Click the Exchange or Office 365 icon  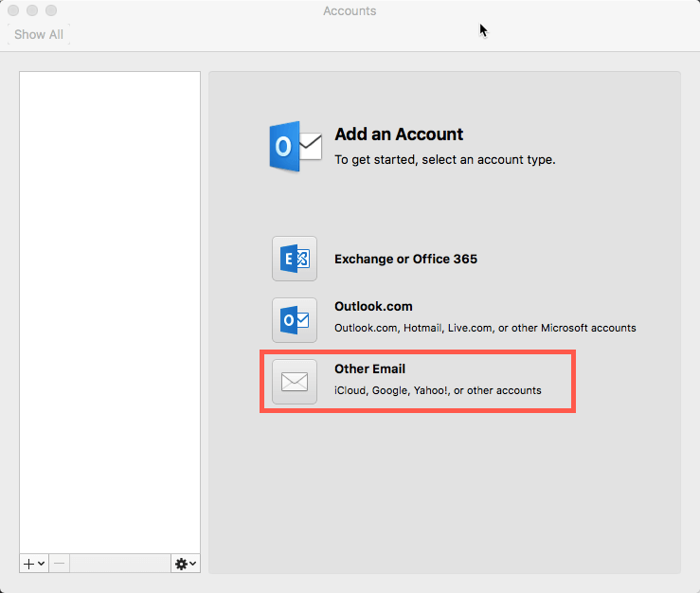tap(295, 259)
